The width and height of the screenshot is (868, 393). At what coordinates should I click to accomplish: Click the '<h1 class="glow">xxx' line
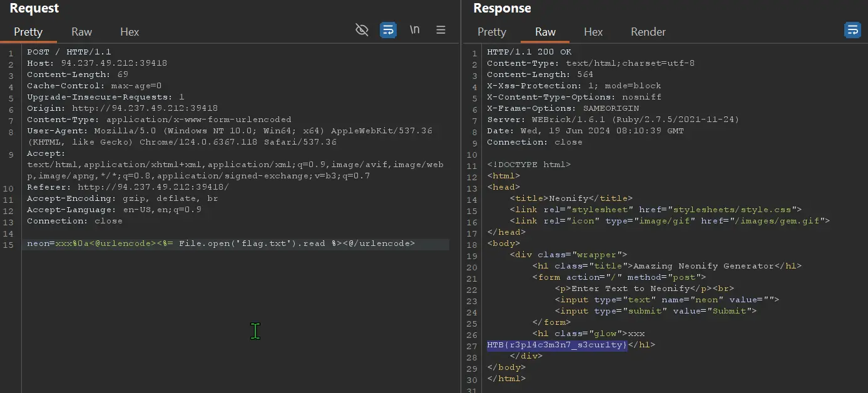point(588,334)
